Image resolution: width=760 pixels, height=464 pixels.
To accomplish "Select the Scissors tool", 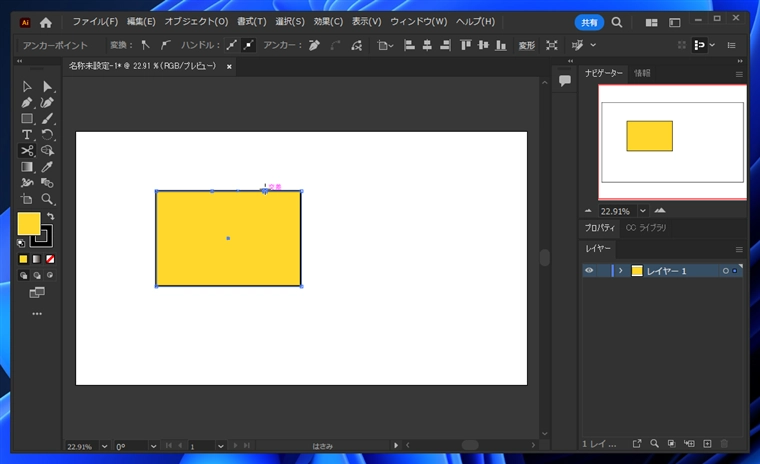I will point(27,151).
